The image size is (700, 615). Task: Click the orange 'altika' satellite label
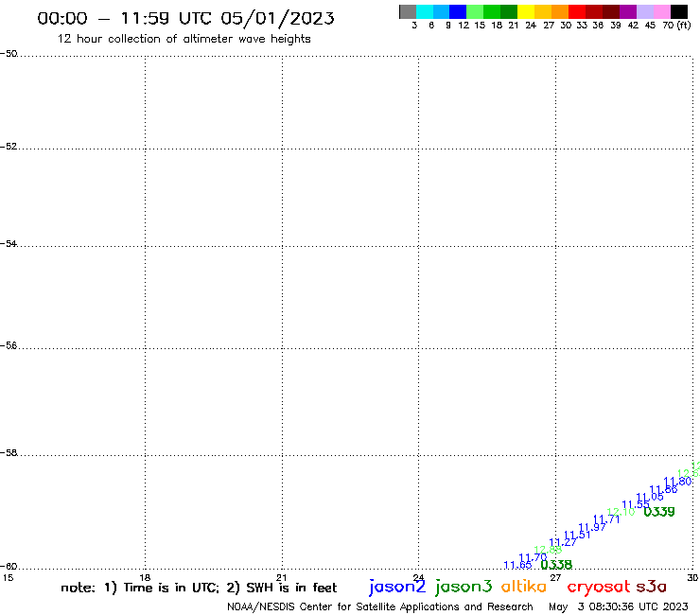click(524, 587)
